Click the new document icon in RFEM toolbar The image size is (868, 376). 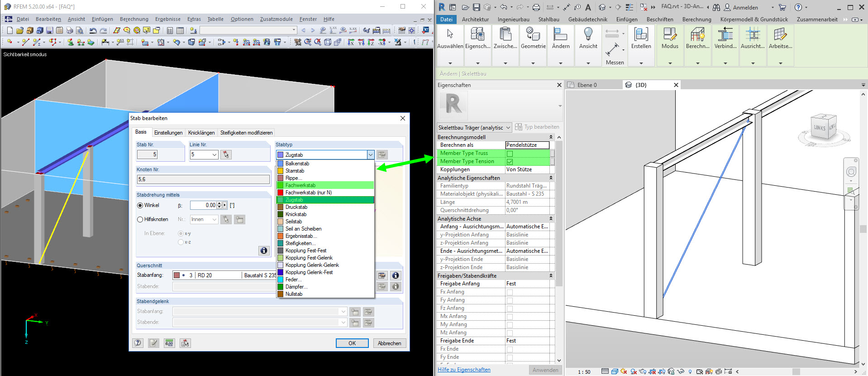tap(10, 30)
